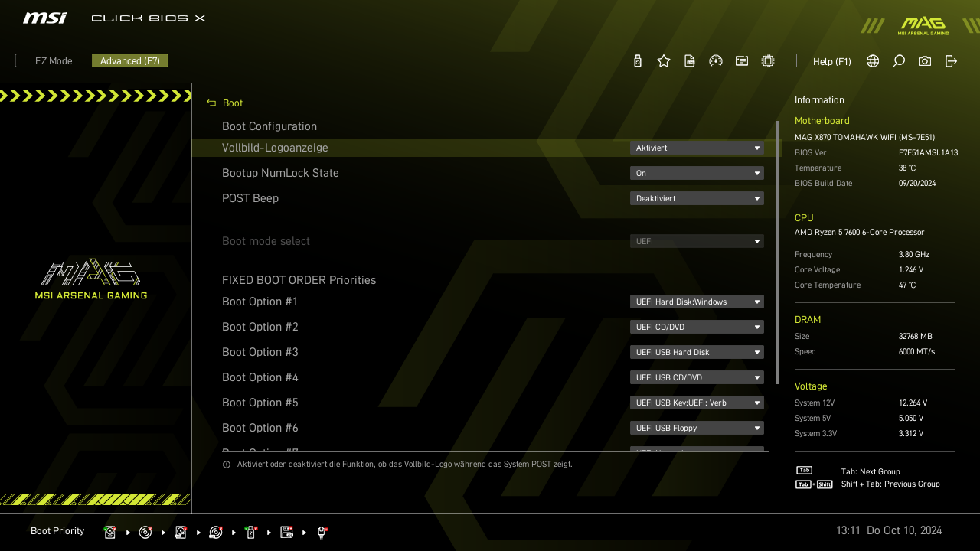Click DRAM size value 32768 MB
Screen dimensions: 980x551
coord(916,336)
